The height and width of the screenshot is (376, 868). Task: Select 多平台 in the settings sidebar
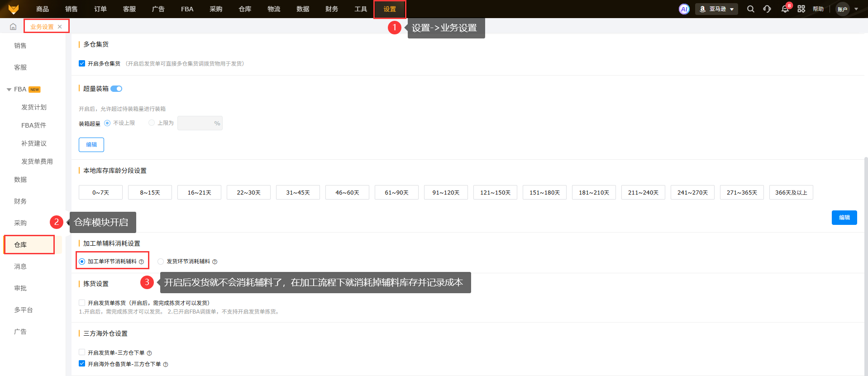click(x=24, y=310)
